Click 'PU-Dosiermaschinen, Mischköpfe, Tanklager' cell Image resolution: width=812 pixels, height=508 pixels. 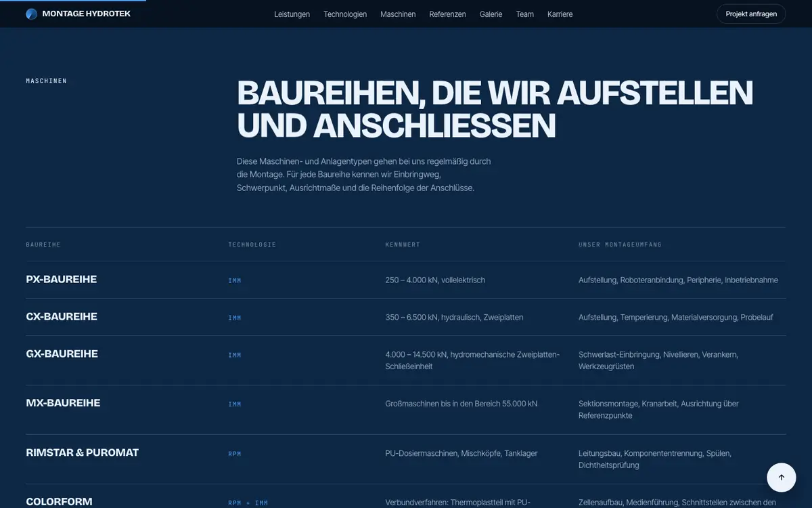point(461,453)
